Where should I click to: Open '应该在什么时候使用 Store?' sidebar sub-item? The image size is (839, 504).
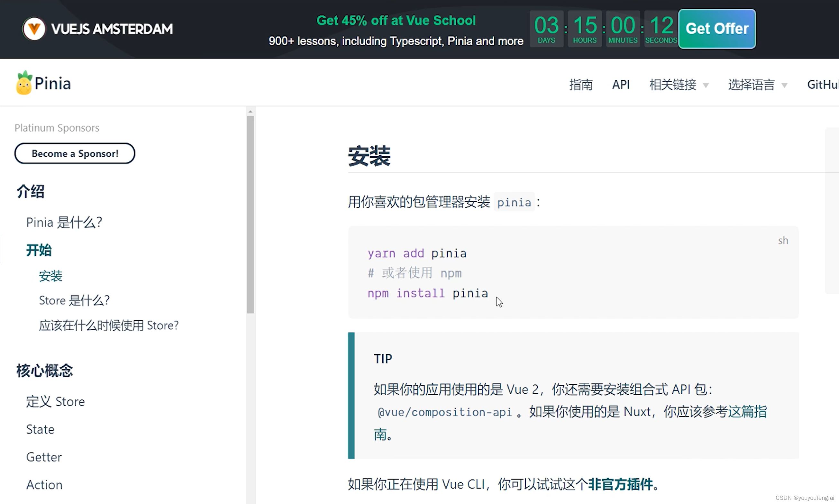coord(109,325)
